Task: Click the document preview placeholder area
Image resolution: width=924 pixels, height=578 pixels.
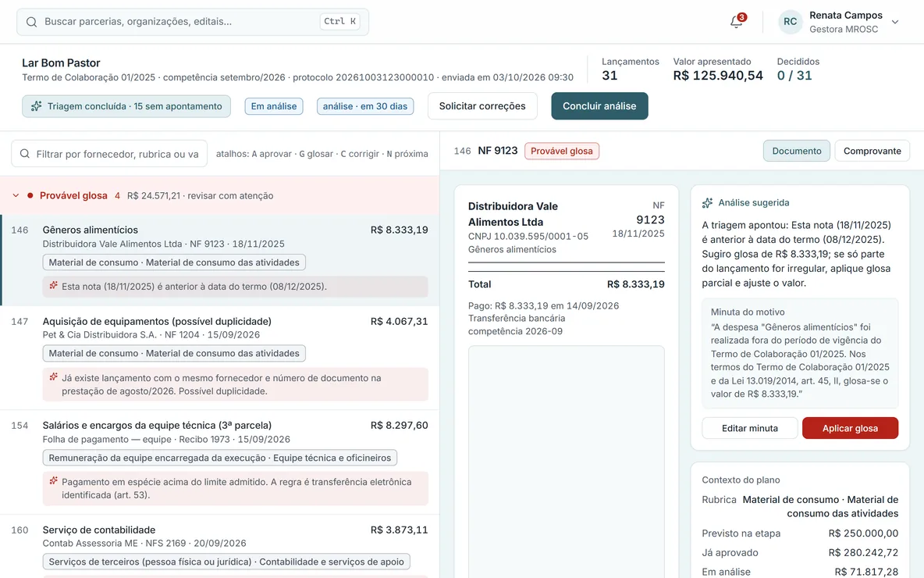Action: click(567, 461)
